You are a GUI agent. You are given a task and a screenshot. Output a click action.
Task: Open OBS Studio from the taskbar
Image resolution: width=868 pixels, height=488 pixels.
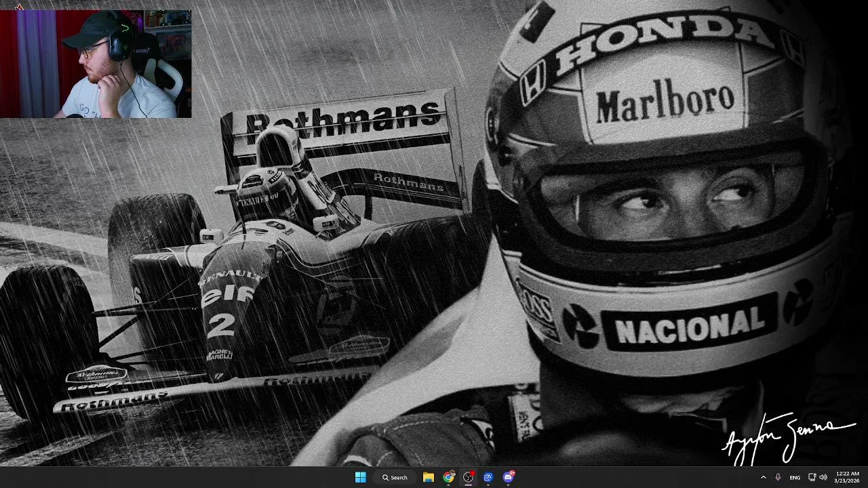468,477
